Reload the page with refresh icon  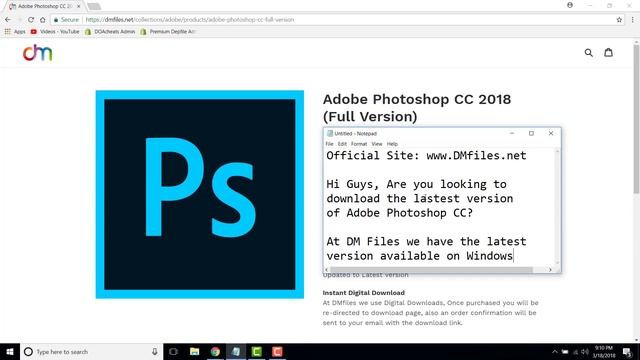(31, 20)
